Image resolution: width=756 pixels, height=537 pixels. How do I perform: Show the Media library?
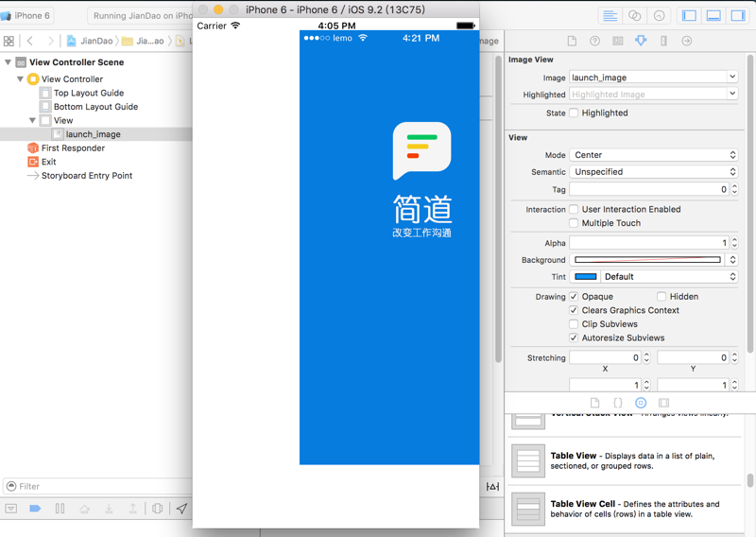pos(664,403)
